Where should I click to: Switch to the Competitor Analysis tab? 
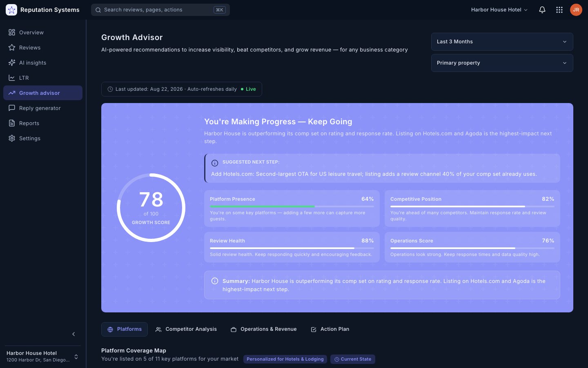186,329
